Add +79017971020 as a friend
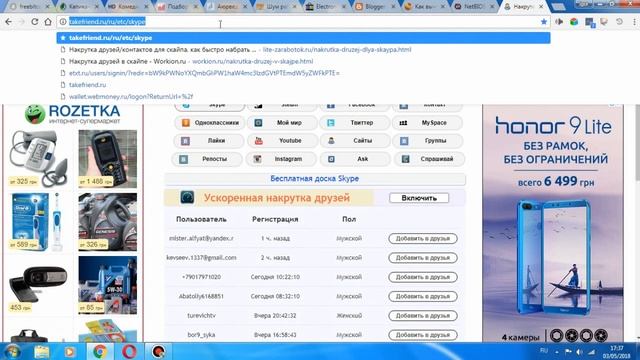 click(423, 277)
